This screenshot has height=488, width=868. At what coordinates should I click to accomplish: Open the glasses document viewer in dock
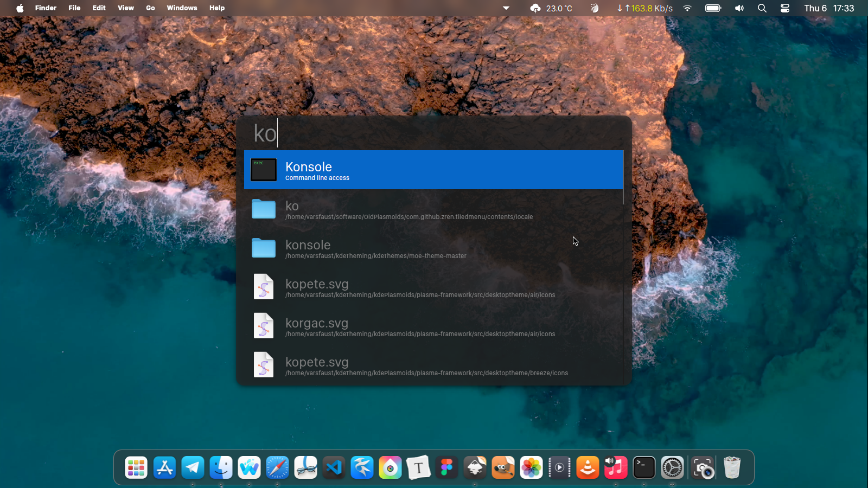tap(305, 467)
